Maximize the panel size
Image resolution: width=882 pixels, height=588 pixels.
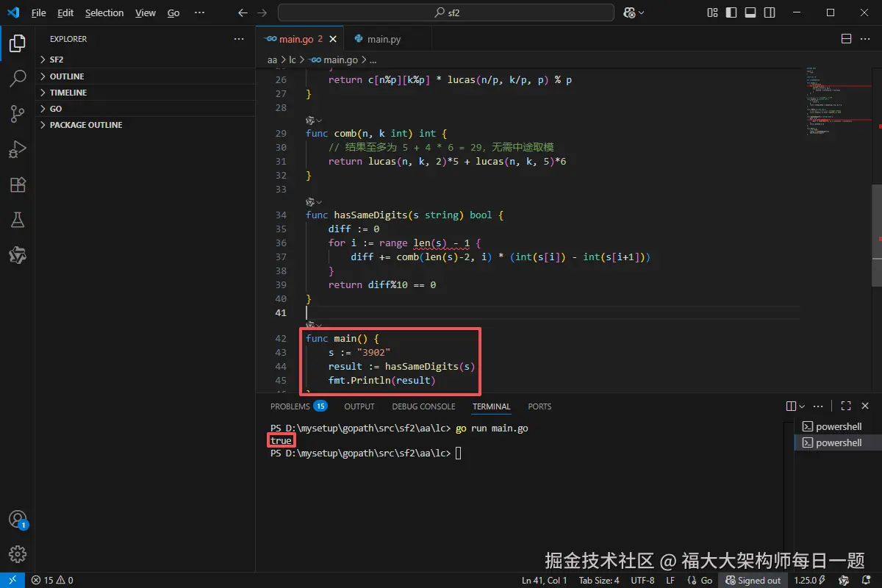(846, 406)
